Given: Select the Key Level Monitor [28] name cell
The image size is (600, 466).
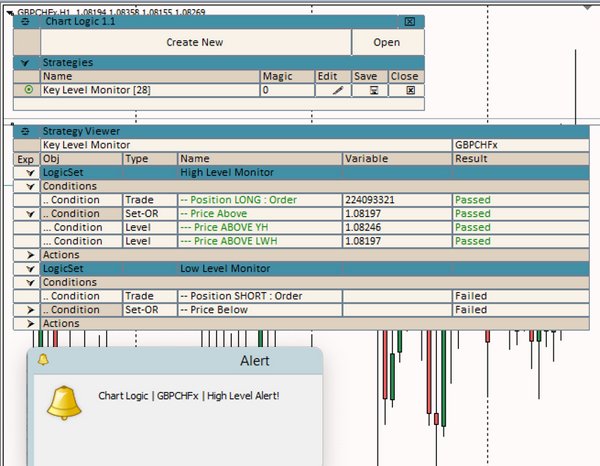Looking at the screenshot, I should (150, 90).
